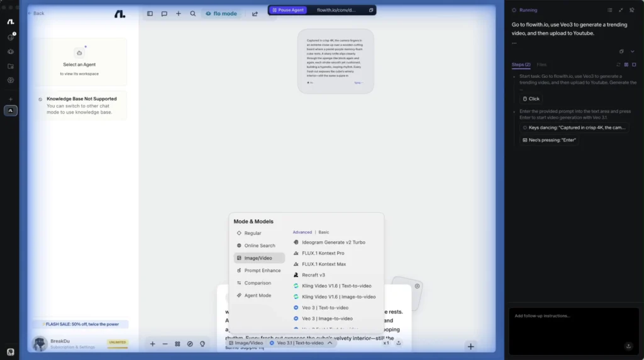Click the share icon beside flo mode

(255, 14)
